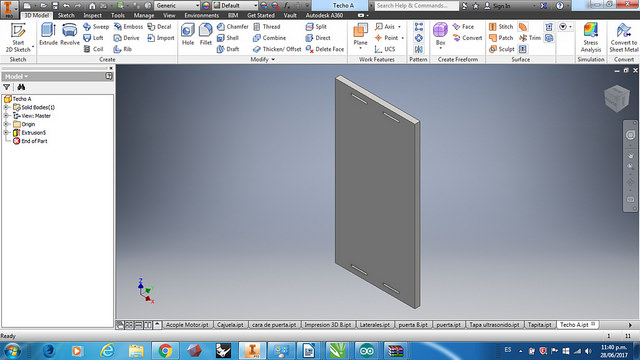The width and height of the screenshot is (640, 360).
Task: Select the Hole tool
Action: [x=188, y=34]
